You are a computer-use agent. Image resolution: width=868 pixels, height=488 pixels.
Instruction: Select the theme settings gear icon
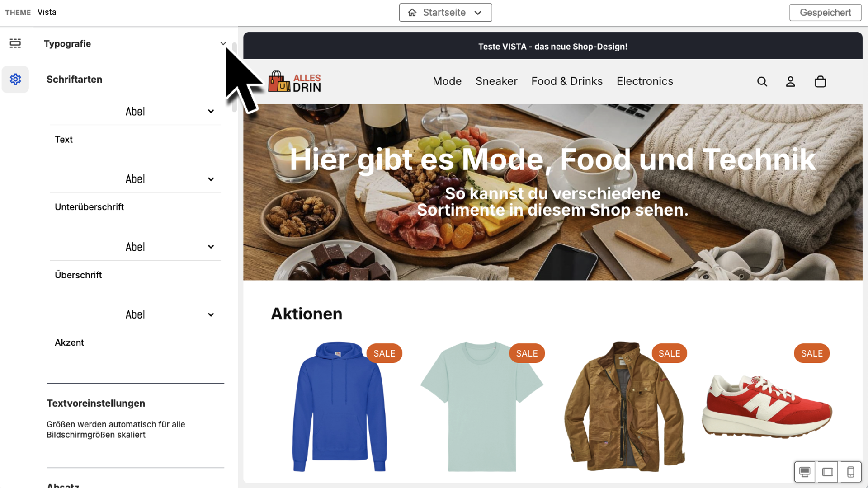15,80
